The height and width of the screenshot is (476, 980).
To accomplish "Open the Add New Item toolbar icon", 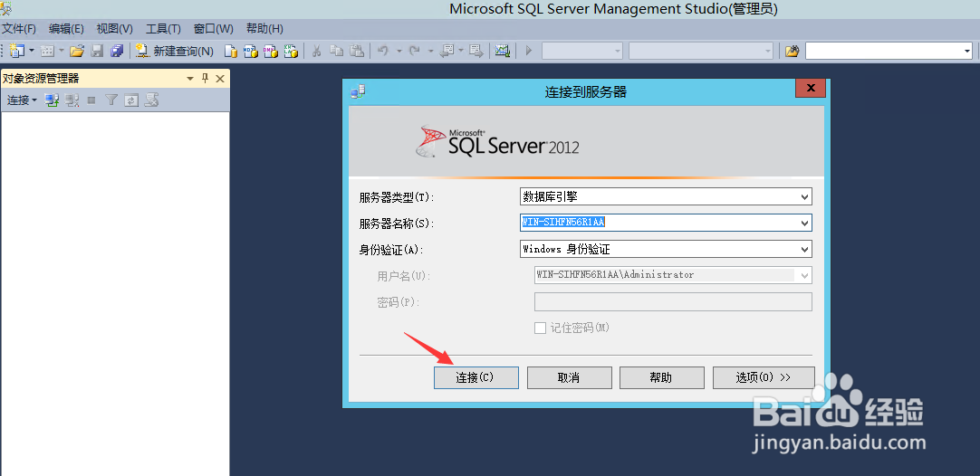I will [47, 51].
